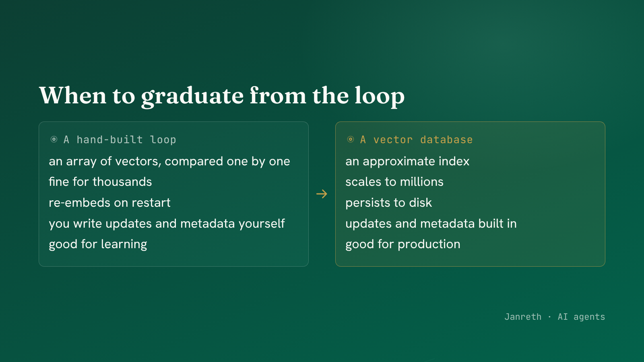Viewport: 644px width, 362px height.
Task: Click the arrow between the two cards
Action: tap(322, 194)
